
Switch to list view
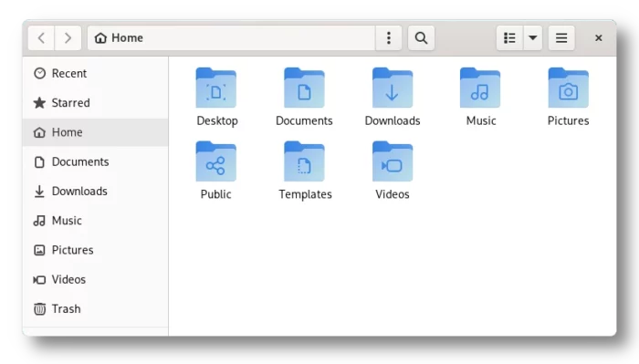(x=509, y=38)
